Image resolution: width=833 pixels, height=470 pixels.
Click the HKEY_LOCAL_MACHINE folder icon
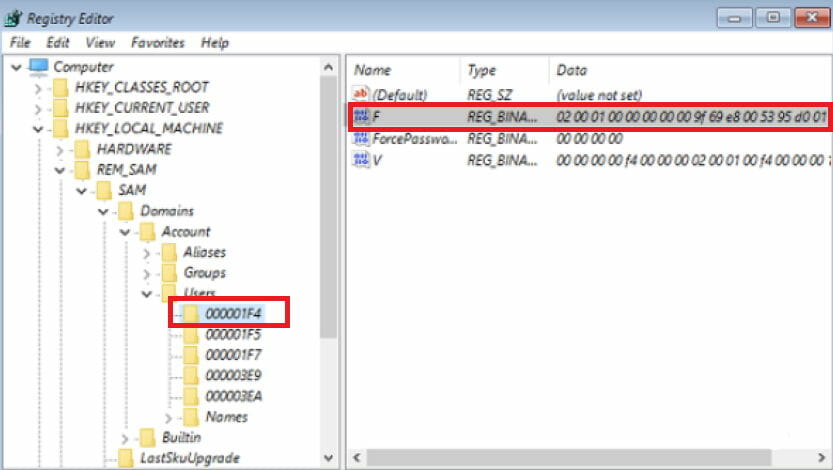pyautogui.click(x=61, y=129)
